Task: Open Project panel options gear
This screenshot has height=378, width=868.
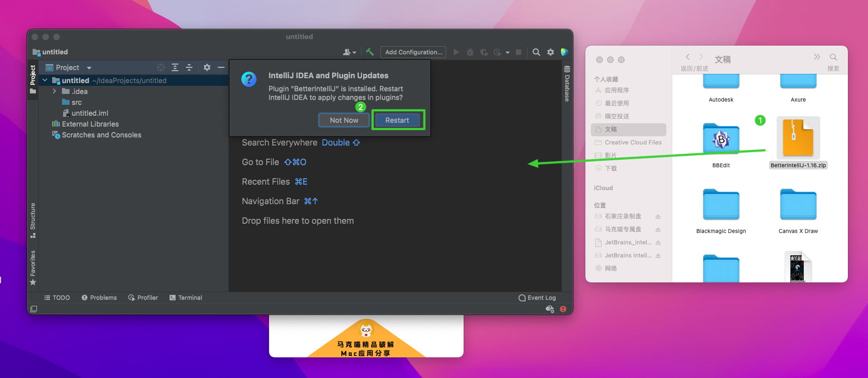Action: (207, 67)
